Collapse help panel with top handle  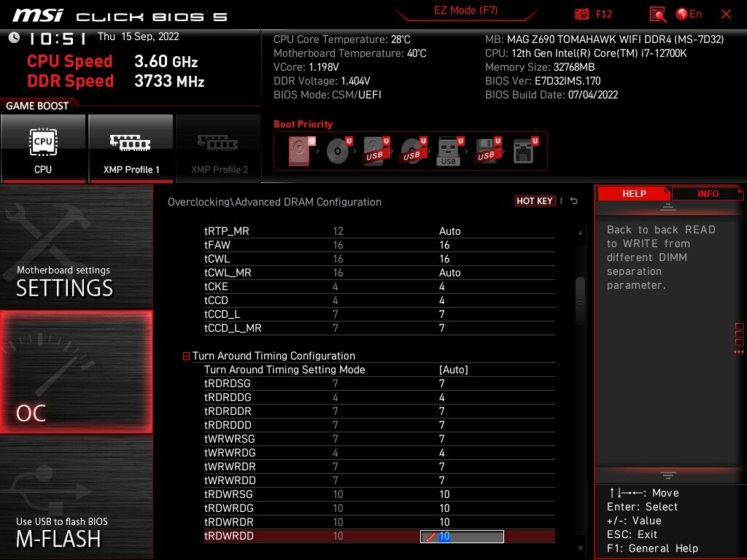coord(668,207)
